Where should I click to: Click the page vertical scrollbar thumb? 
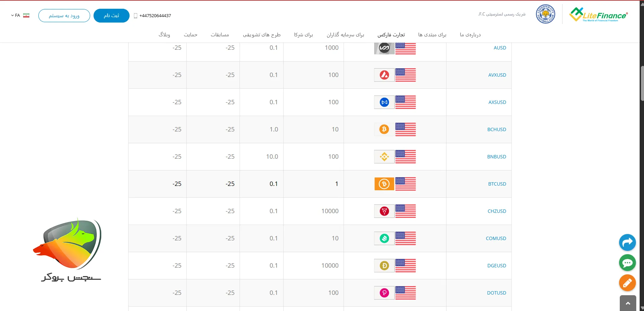point(642,83)
